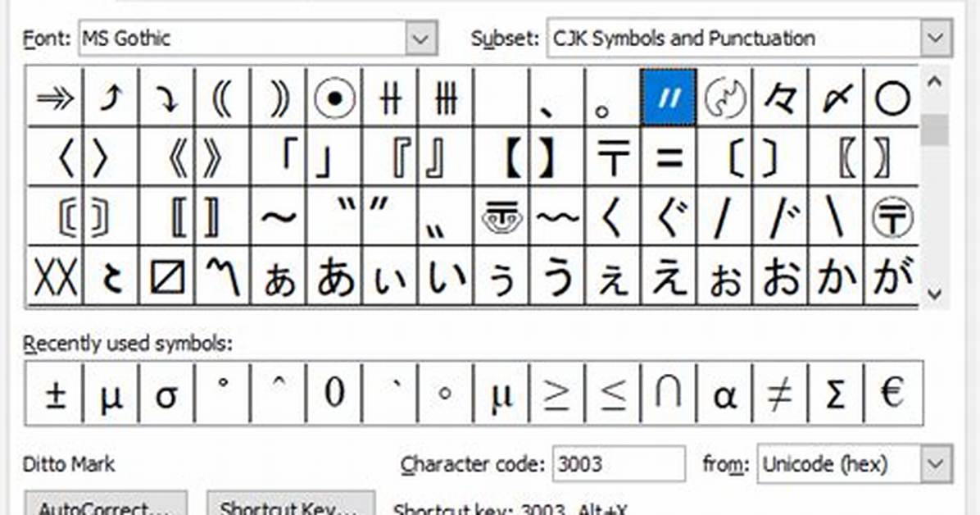Select the left double angle bracket 《

point(166,157)
